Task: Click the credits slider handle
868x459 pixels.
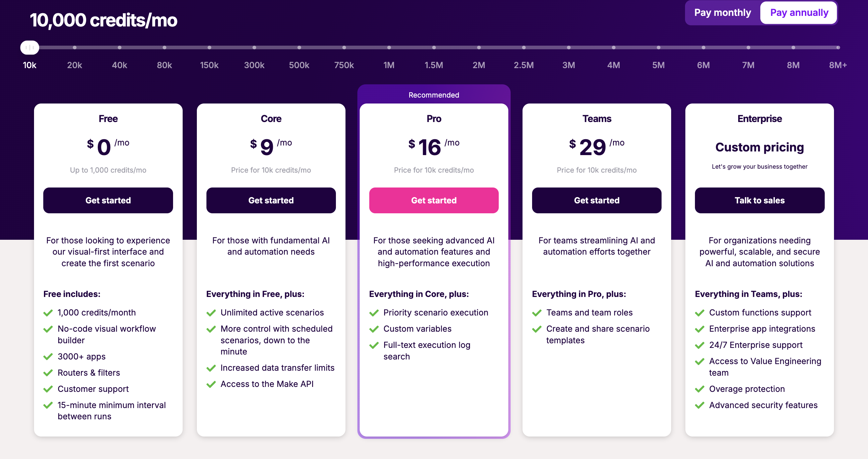Action: [29, 48]
